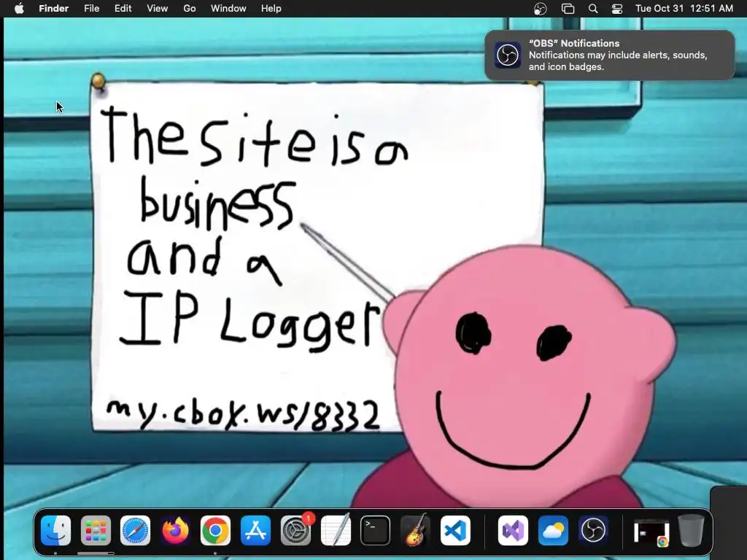The height and width of the screenshot is (560, 747).
Task: Open Spotlight search from menu bar
Action: coord(593,9)
